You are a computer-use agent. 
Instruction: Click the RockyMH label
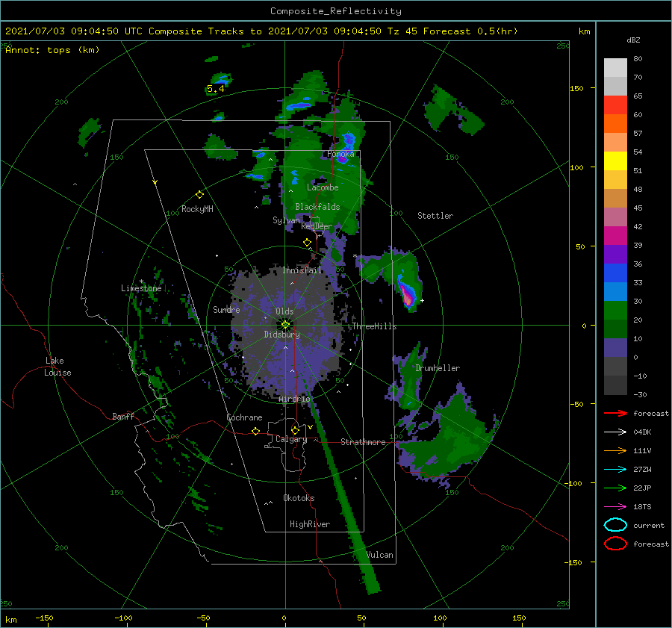197,209
